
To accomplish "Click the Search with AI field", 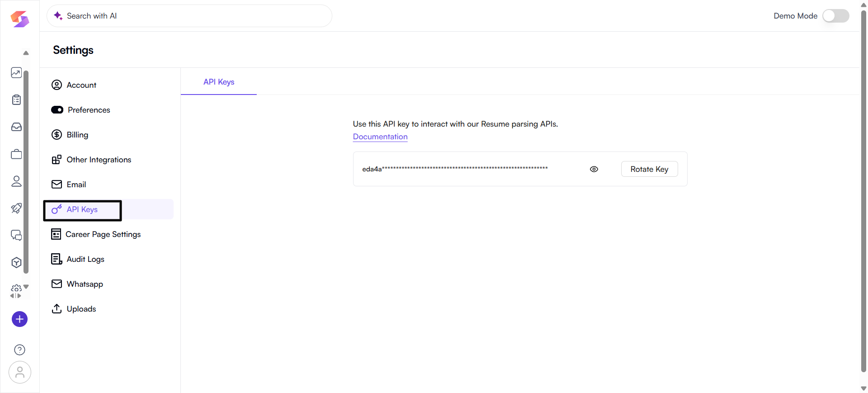I will point(190,16).
